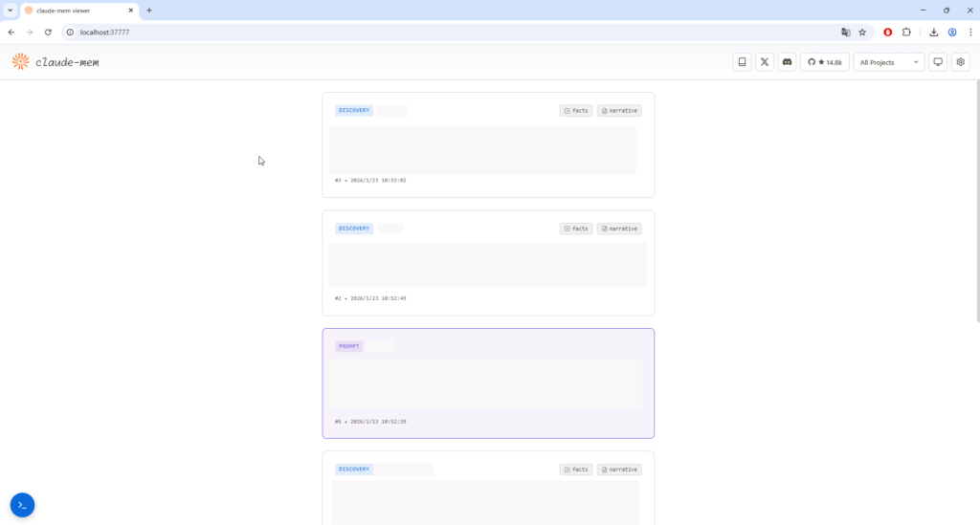This screenshot has height=525, width=980.
Task: Expand the All Projects dropdown
Action: (889, 62)
